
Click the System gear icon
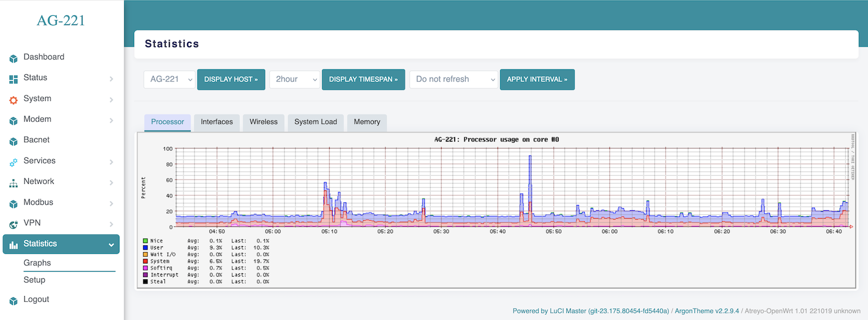[x=14, y=100]
